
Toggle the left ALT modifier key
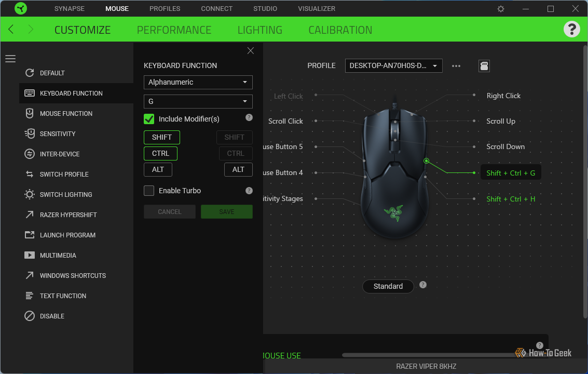pyautogui.click(x=158, y=170)
